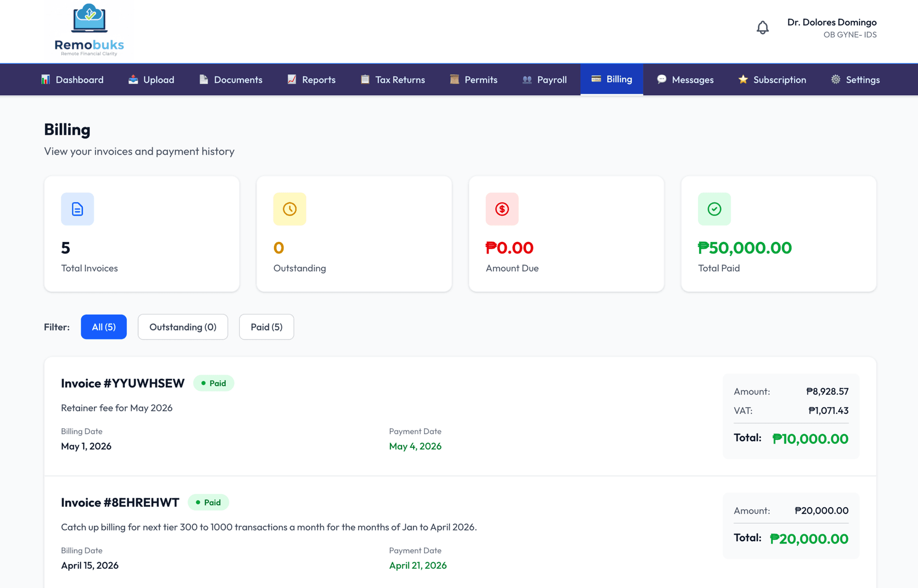Click payment date April 21, 2026
The height and width of the screenshot is (588, 918).
(x=418, y=565)
